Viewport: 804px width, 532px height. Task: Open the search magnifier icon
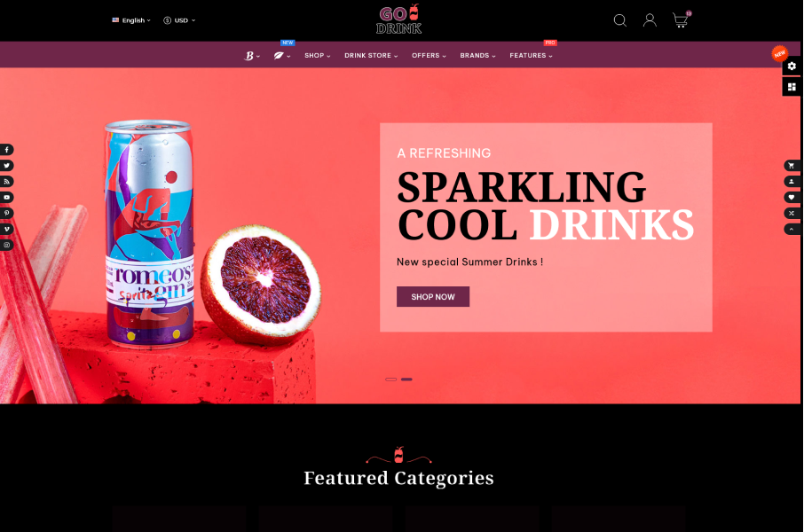(x=620, y=20)
